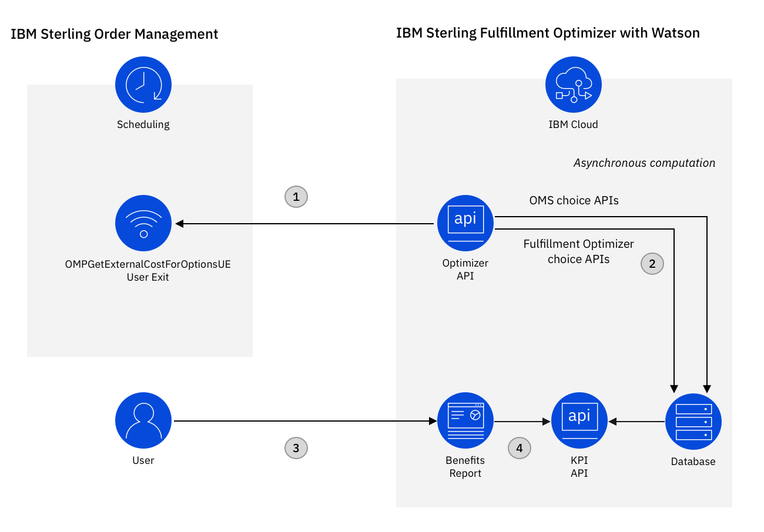
Task: Select the step 4 circle marker
Action: tap(519, 449)
